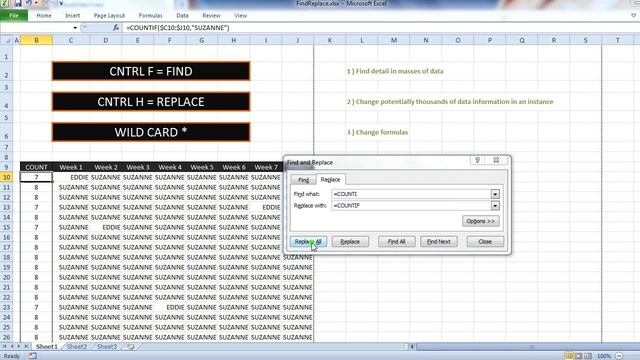Select the CNTRL H = REPLACE text box

pos(151,102)
